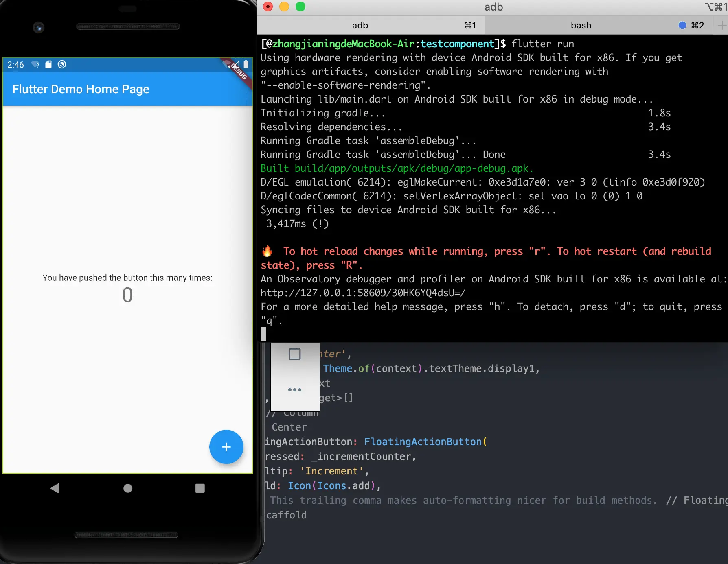Click the green 'Built build/app/outputs/apk/debug/app-debug.apk.' line

pyautogui.click(x=397, y=168)
